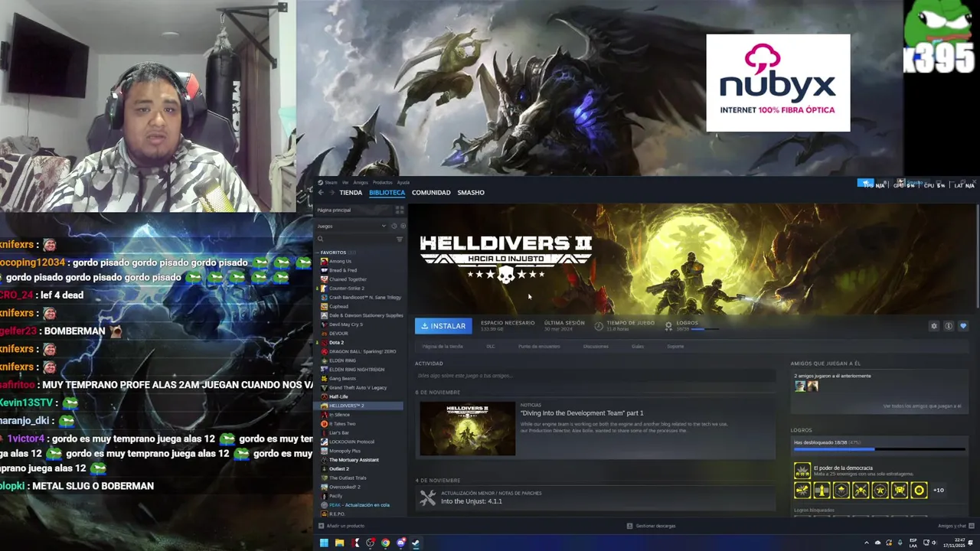Screen dimensions: 980x551
Task: Select Counter-Strike 2 in the list
Action: click(346, 289)
